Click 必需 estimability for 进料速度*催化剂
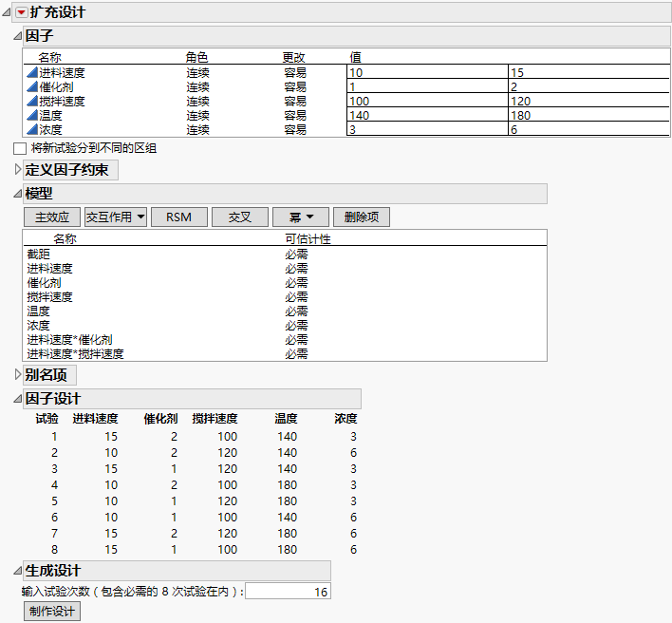The width and height of the screenshot is (672, 623). coord(296,340)
